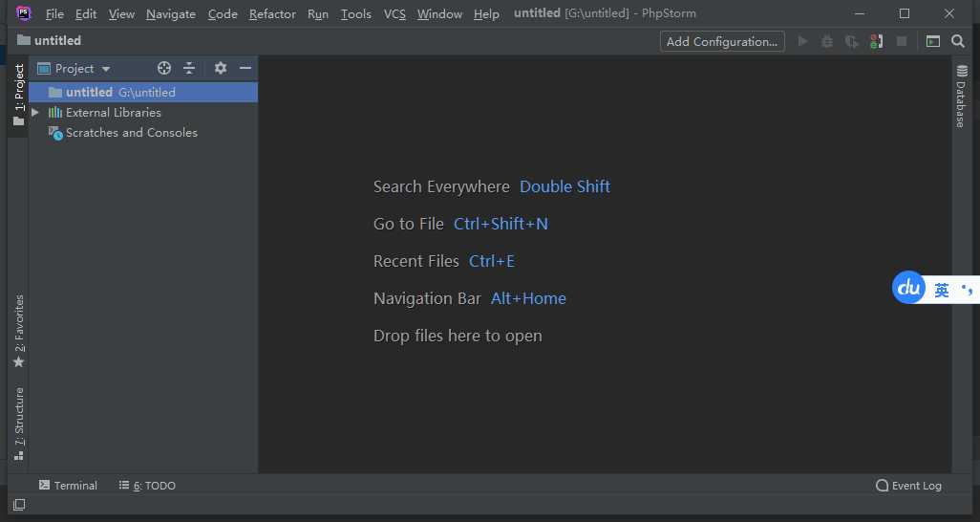Viewport: 980px width, 522px height.
Task: Open the Event Log button
Action: click(x=908, y=485)
